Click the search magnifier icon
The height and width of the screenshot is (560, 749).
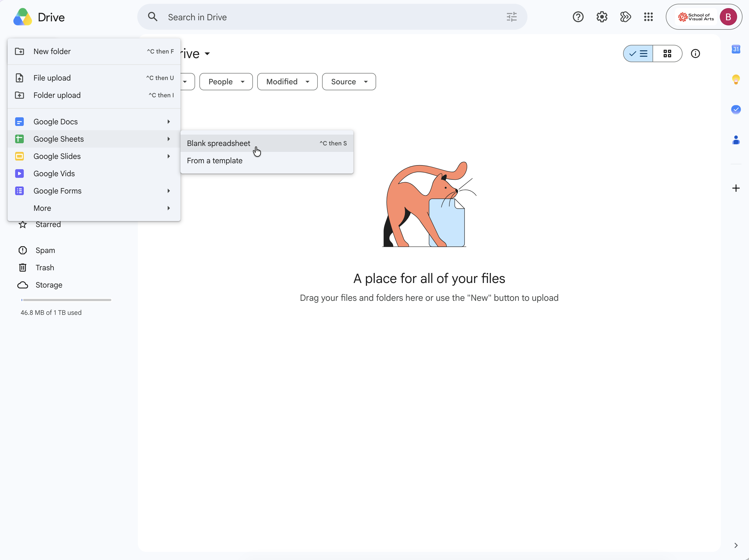coord(153,17)
